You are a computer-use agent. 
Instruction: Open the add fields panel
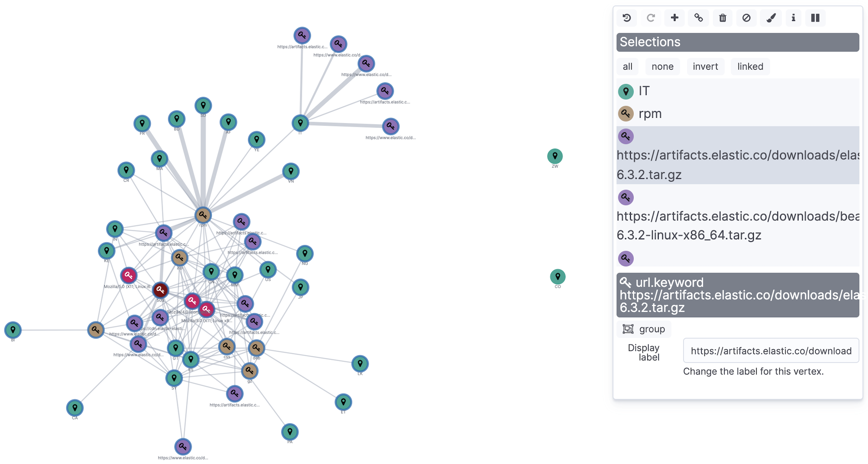pyautogui.click(x=674, y=18)
